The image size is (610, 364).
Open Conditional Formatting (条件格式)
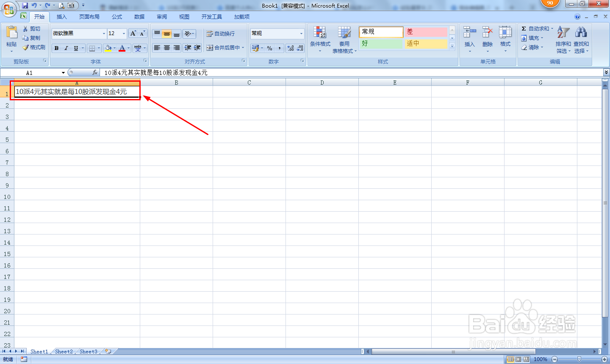point(320,39)
